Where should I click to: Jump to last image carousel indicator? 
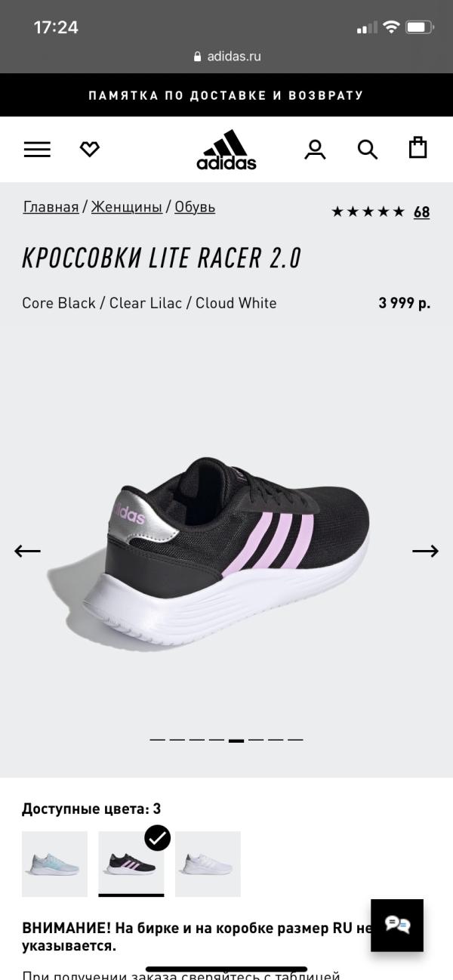click(295, 740)
